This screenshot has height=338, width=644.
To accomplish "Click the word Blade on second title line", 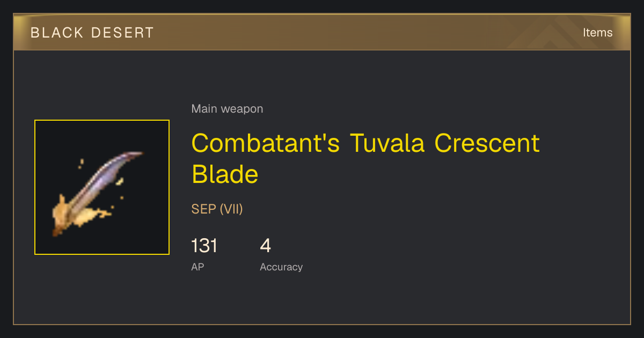I will coord(225,174).
